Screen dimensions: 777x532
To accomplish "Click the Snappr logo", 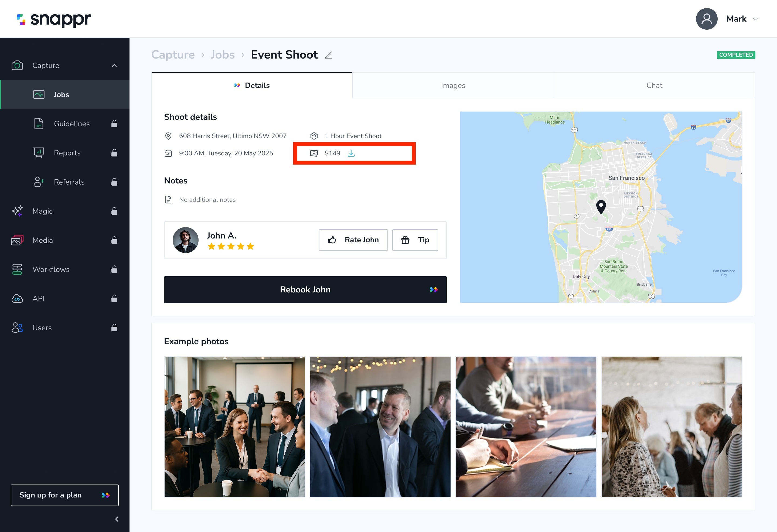I will point(54,19).
